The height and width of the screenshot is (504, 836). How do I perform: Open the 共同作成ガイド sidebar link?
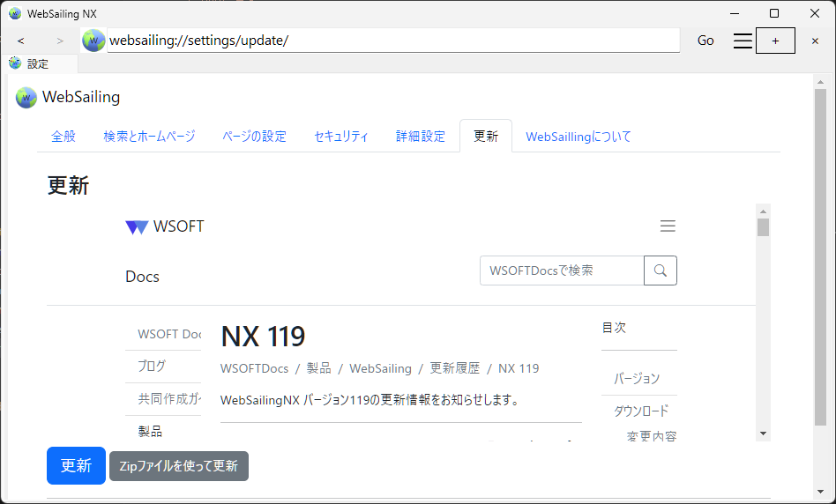point(169,398)
